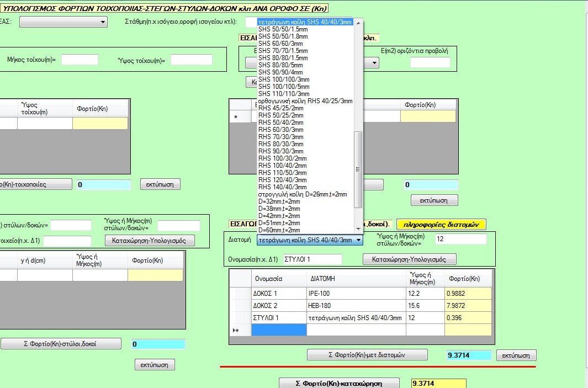Viewport: 588px width, 388px height.
Task: Choose RHS 100/40/2mm in the section list
Action: coord(281,166)
